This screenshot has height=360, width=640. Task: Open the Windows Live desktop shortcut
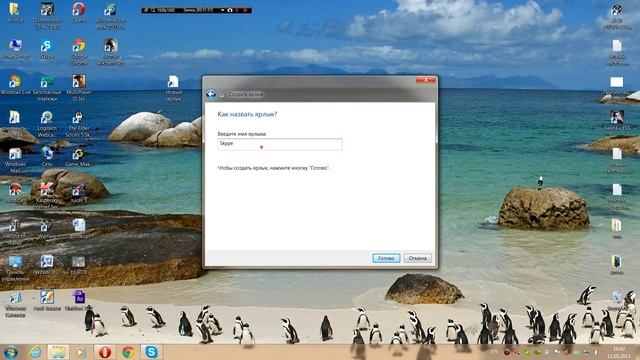tap(15, 85)
